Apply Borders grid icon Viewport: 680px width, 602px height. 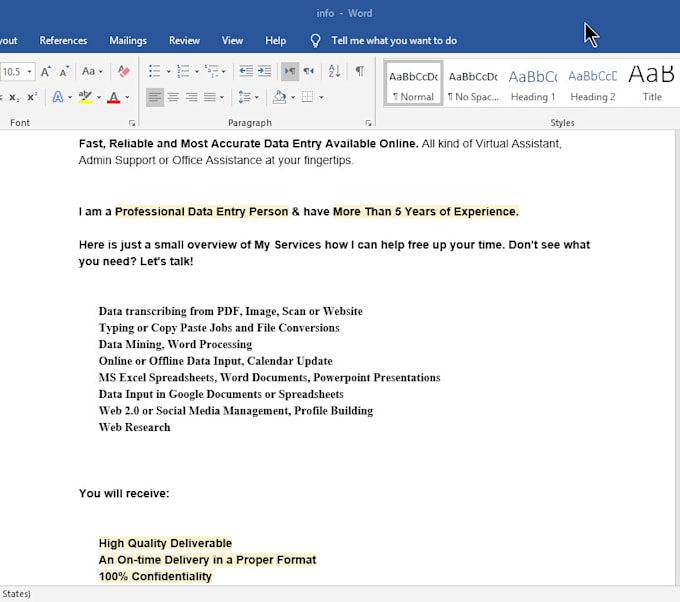click(307, 97)
